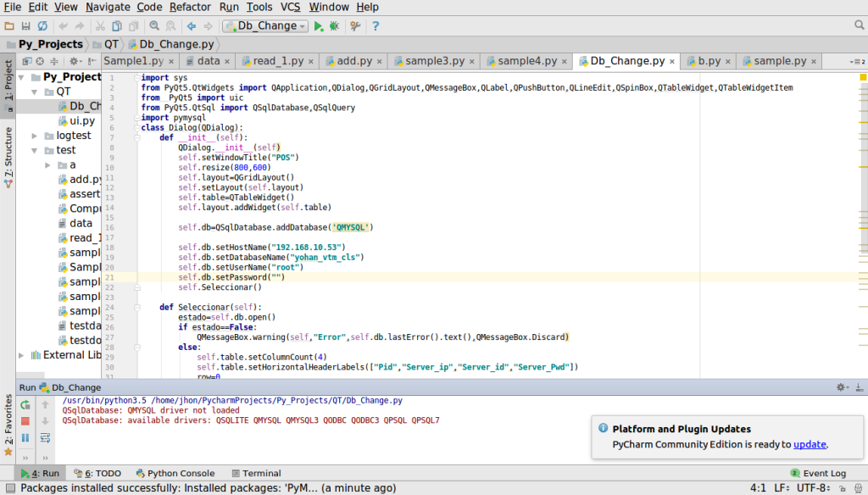Open the Event Log button
The width and height of the screenshot is (868, 495).
coord(818,474)
